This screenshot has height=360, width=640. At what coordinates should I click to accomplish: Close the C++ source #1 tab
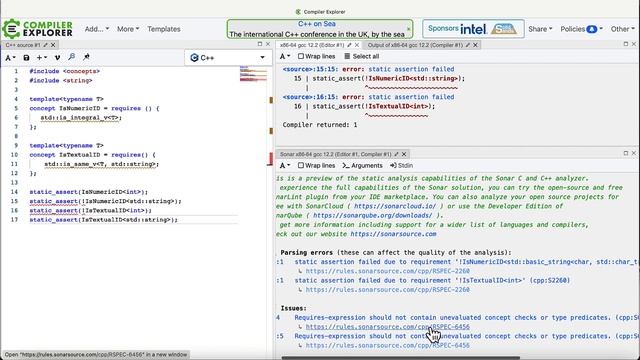[x=53, y=45]
